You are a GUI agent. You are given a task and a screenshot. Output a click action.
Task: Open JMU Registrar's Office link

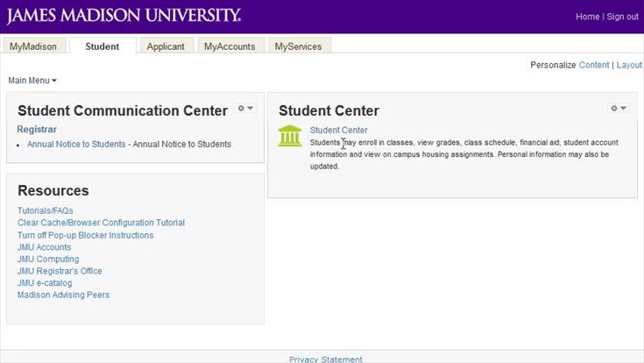click(x=60, y=271)
